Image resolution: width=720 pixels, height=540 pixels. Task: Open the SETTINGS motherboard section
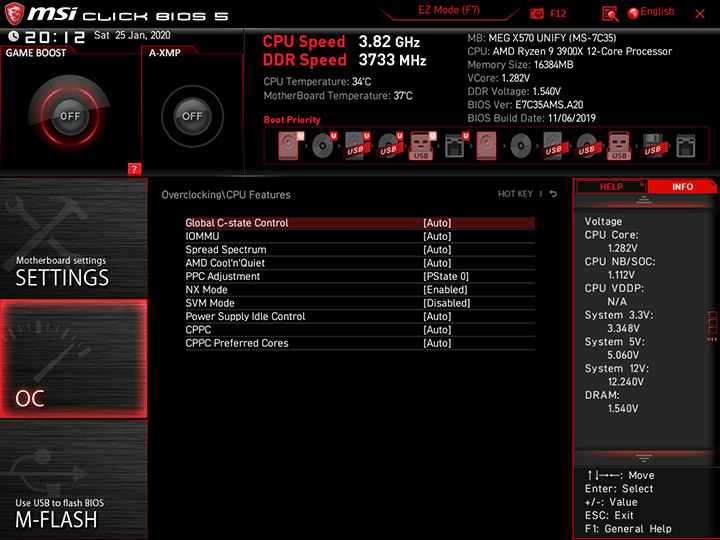(x=73, y=238)
